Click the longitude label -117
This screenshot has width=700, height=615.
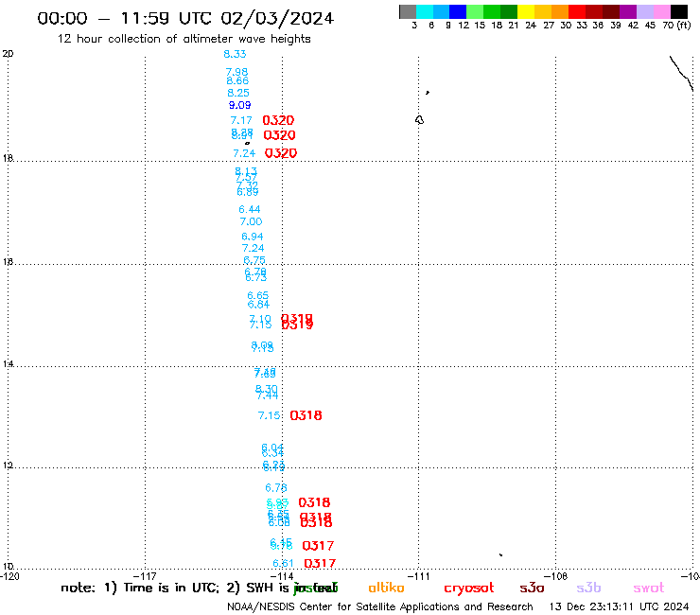(x=146, y=576)
